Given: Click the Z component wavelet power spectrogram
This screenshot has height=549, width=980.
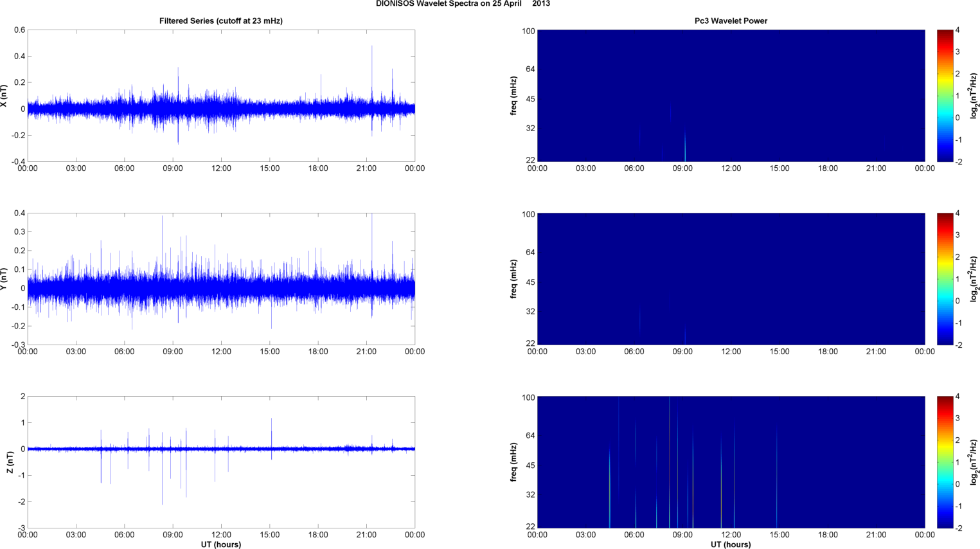Looking at the screenshot, I should point(731,462).
